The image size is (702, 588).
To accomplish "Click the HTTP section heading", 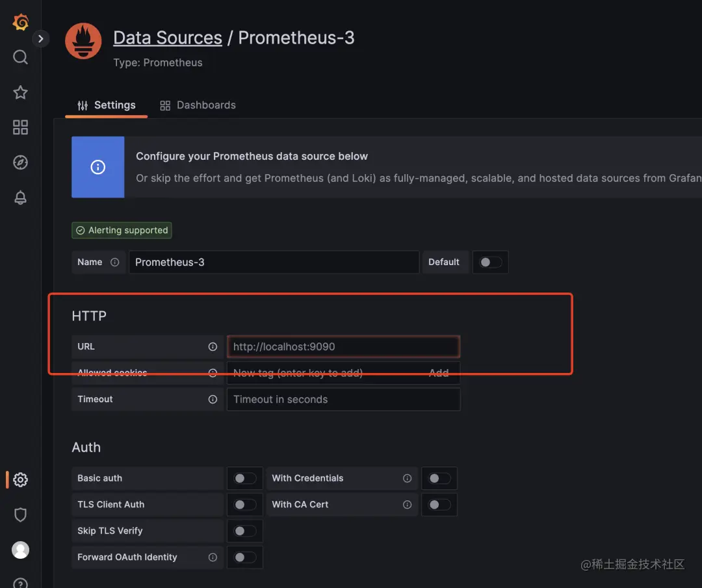I will 89,316.
